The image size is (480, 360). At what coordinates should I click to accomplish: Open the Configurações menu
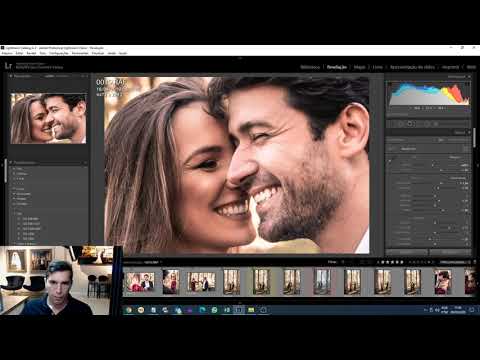[59, 53]
